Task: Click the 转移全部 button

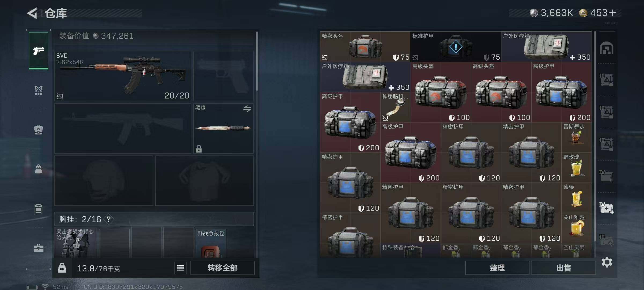Action: point(222,268)
